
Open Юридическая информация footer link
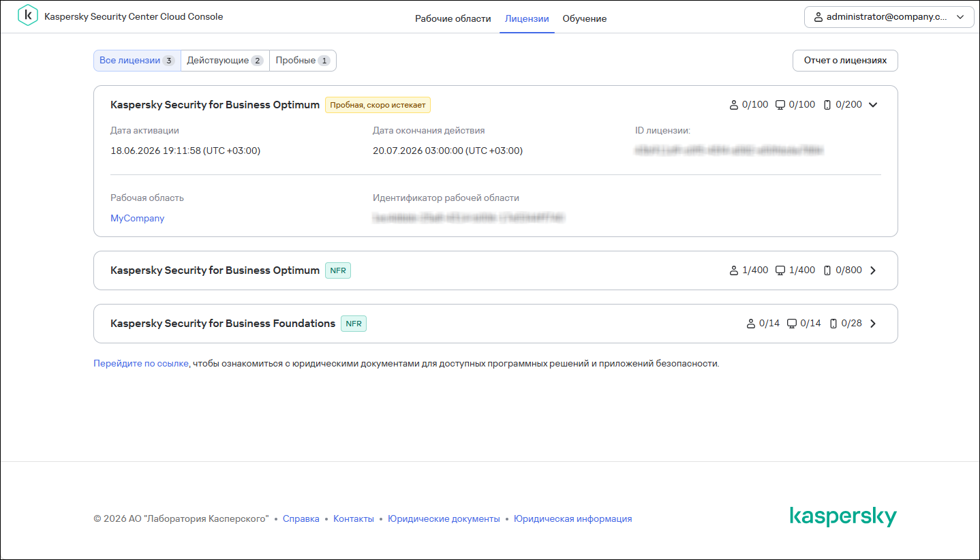point(572,518)
